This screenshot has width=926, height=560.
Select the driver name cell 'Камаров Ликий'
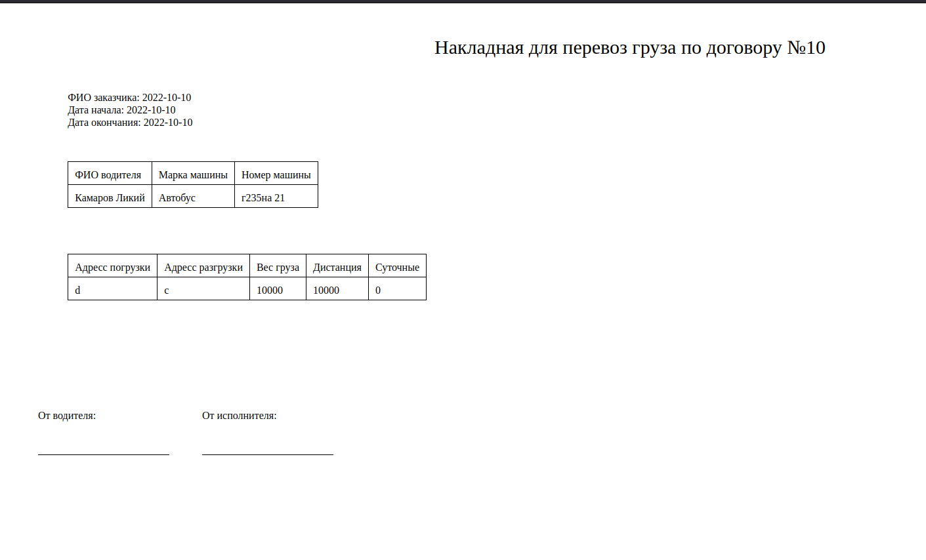110,197
